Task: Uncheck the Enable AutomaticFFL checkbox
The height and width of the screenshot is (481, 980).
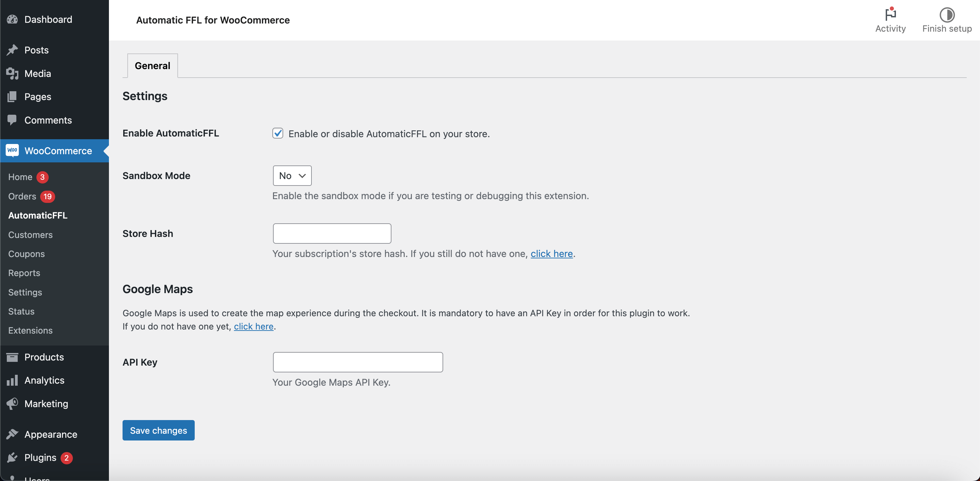Action: [278, 133]
